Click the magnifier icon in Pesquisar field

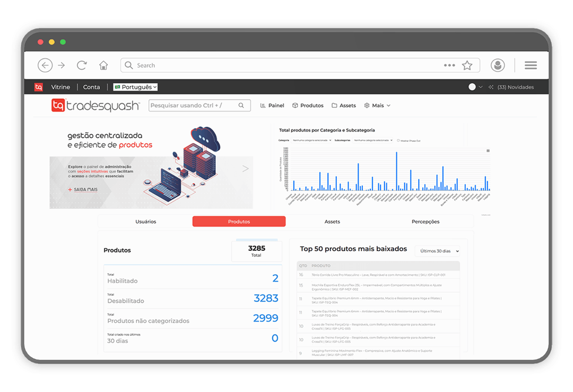(x=241, y=106)
